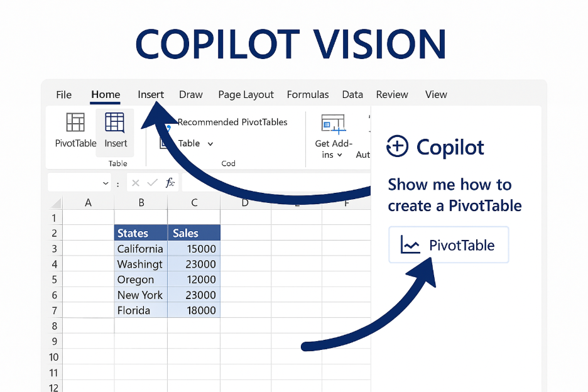Viewport: 588px width, 392px height.
Task: Click the Copilot panel title
Action: (450, 147)
